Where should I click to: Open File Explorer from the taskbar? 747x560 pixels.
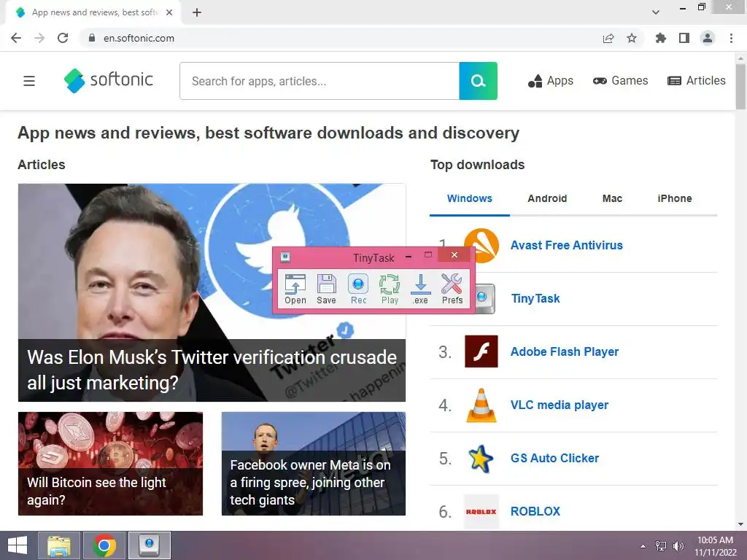point(59,545)
